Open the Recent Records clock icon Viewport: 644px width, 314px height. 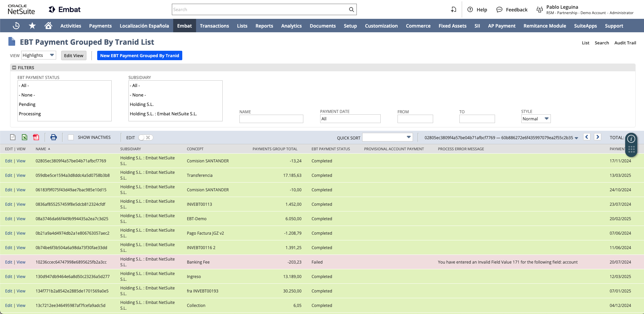click(x=16, y=26)
